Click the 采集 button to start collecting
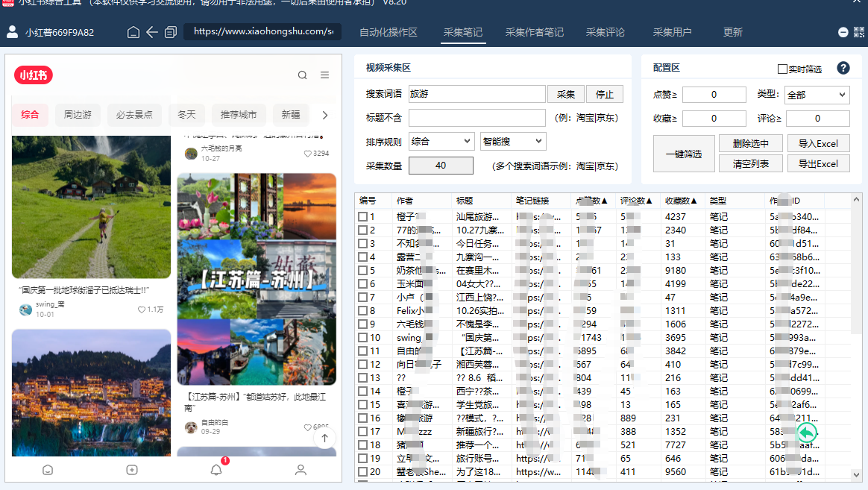The width and height of the screenshot is (868, 490). pyautogui.click(x=566, y=94)
